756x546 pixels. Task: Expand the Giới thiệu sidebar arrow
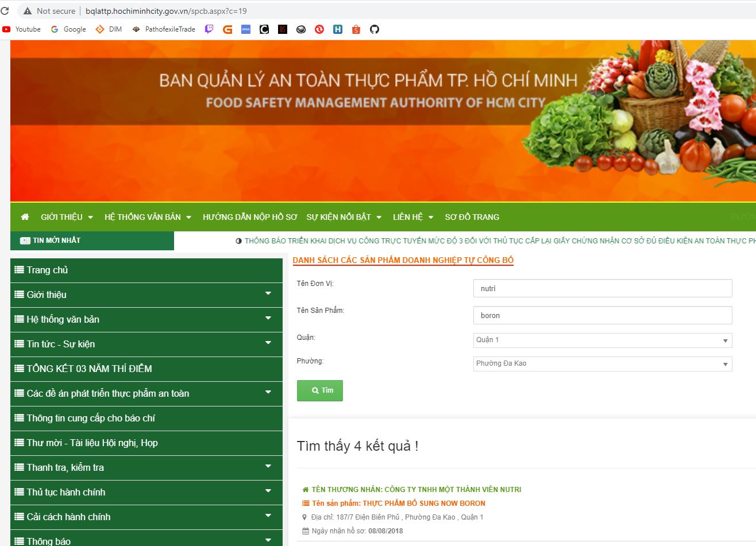(x=268, y=293)
